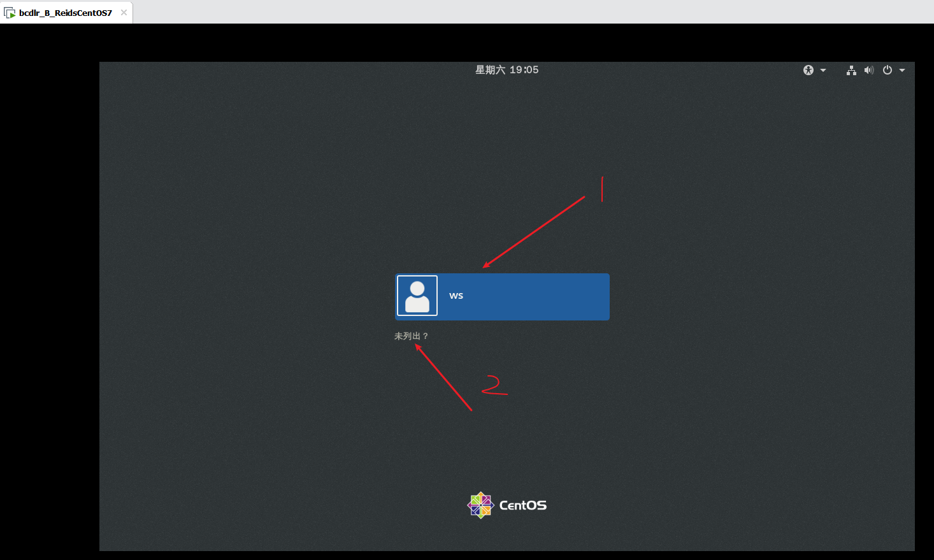934x560 pixels.
Task: Open the accessibility menu icon
Action: click(808, 70)
